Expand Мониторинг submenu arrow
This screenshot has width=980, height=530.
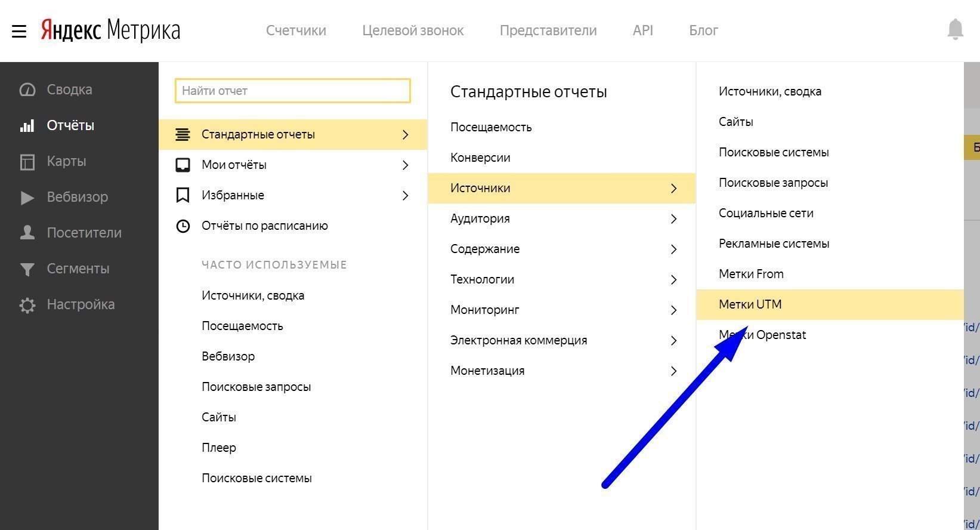[x=674, y=310]
